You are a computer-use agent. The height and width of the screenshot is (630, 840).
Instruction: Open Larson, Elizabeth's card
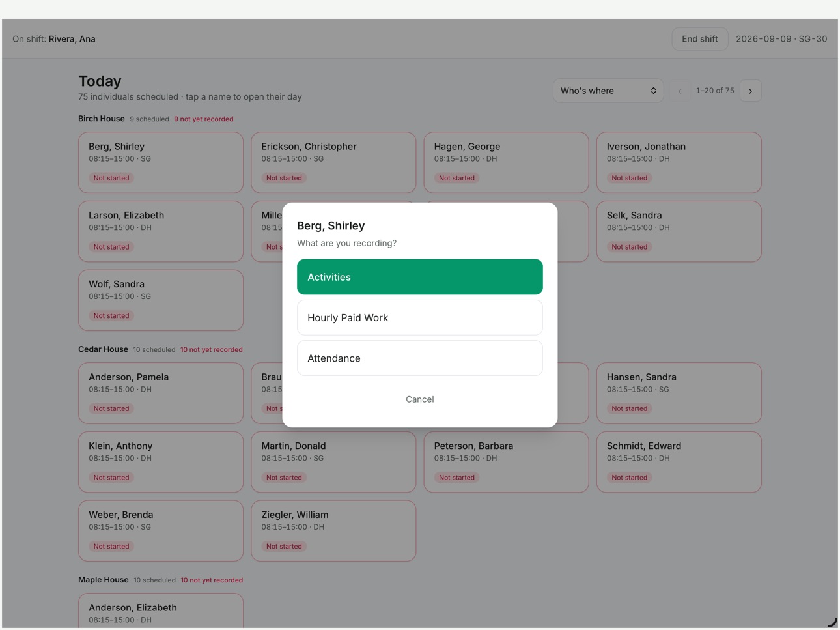pos(161,231)
